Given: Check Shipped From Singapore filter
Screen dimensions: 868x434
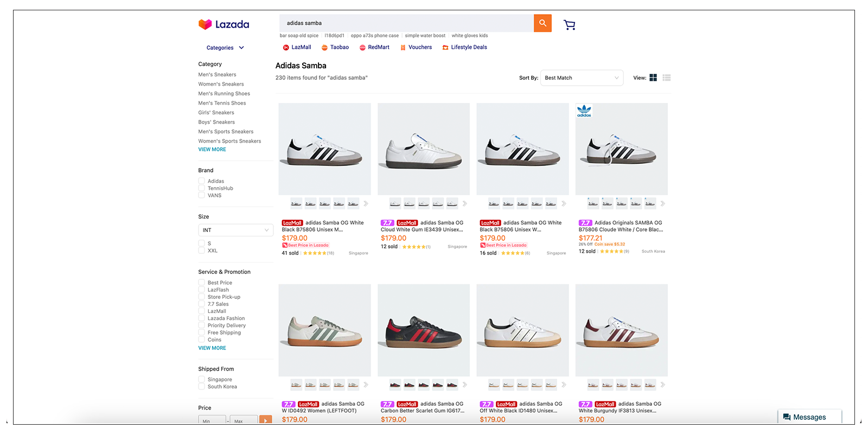Looking at the screenshot, I should pos(201,380).
